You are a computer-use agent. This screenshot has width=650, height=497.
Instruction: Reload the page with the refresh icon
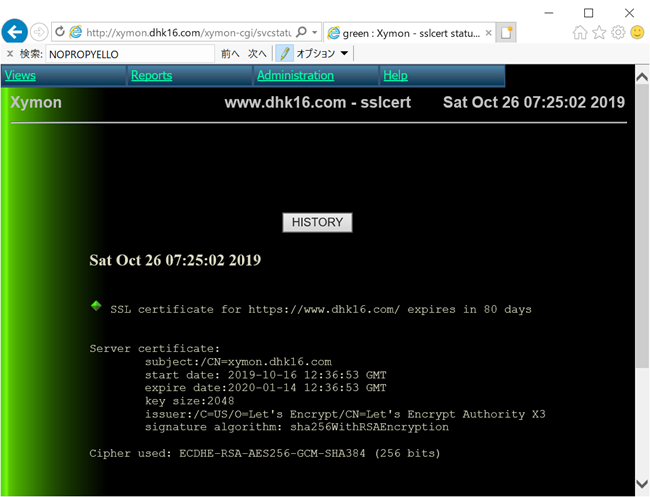[x=60, y=32]
